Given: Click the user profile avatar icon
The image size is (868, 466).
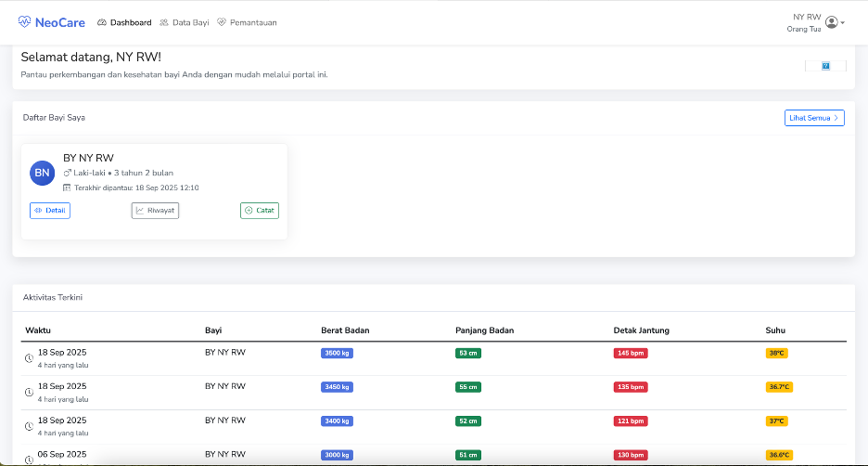Looking at the screenshot, I should [831, 22].
